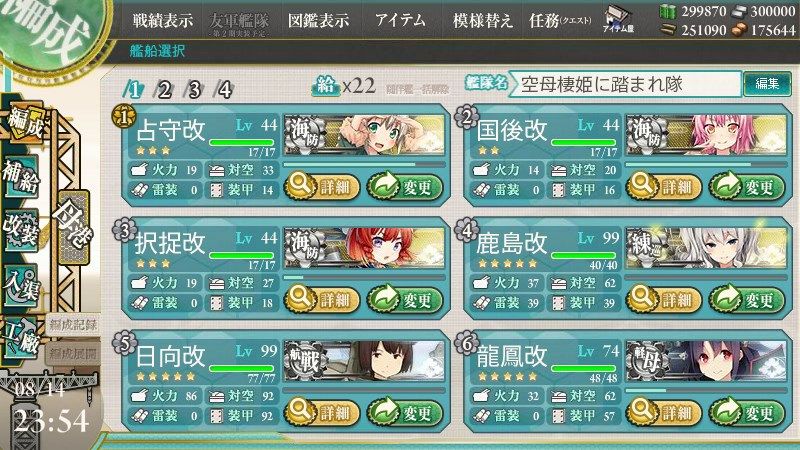Switch to fleet tab 4
This screenshot has height=450, width=800.
click(224, 90)
